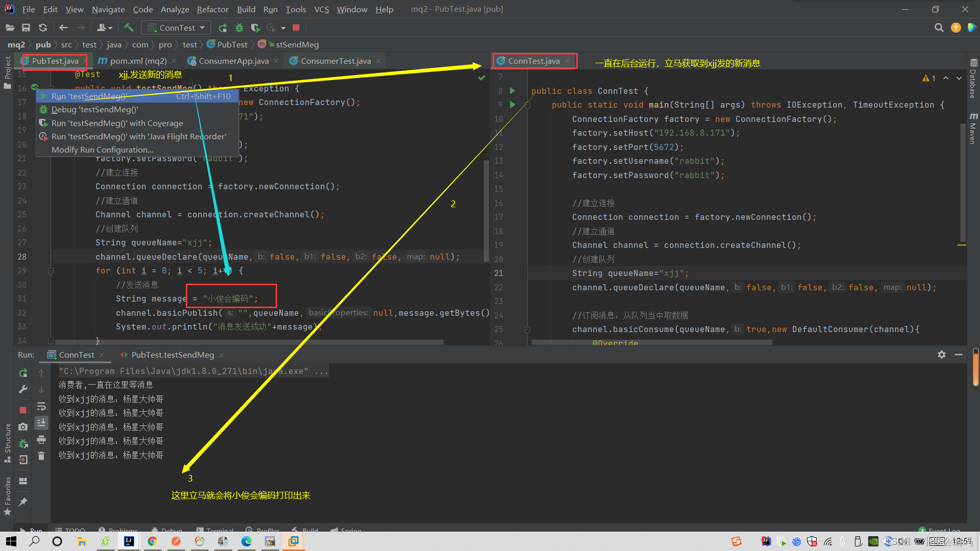This screenshot has width=980, height=551.
Task: Print the console output
Action: [x=41, y=440]
